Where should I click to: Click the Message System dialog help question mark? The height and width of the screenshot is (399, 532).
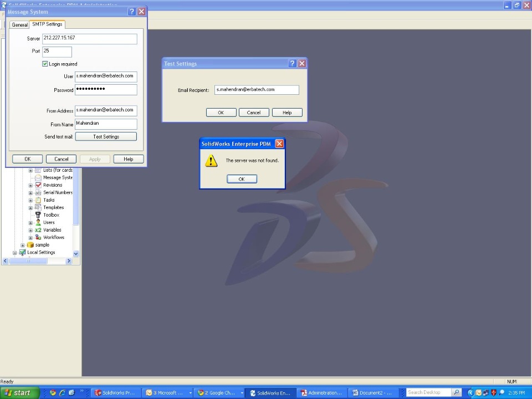pyautogui.click(x=132, y=12)
